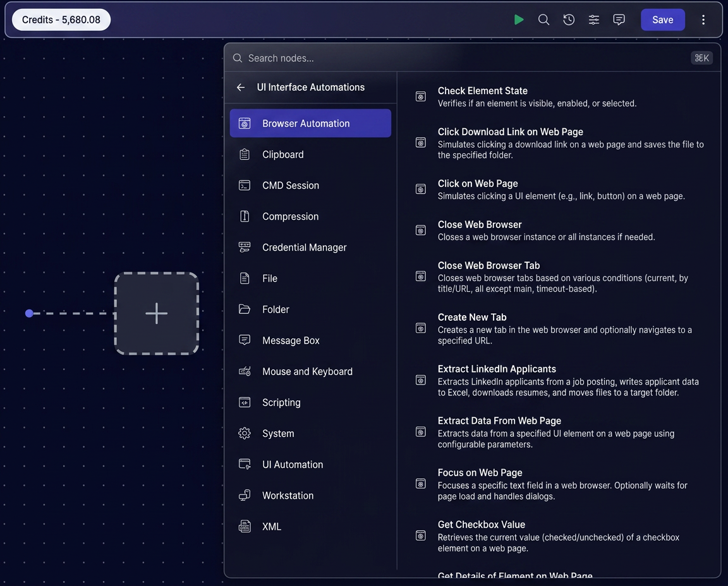Click the Click on Web Page node icon
Image resolution: width=728 pixels, height=586 pixels.
[x=421, y=189]
